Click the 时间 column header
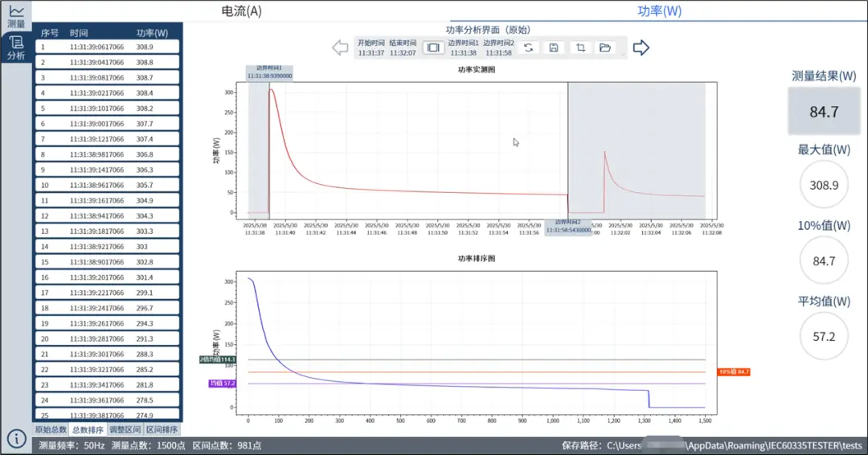This screenshot has width=868, height=455. pos(79,33)
